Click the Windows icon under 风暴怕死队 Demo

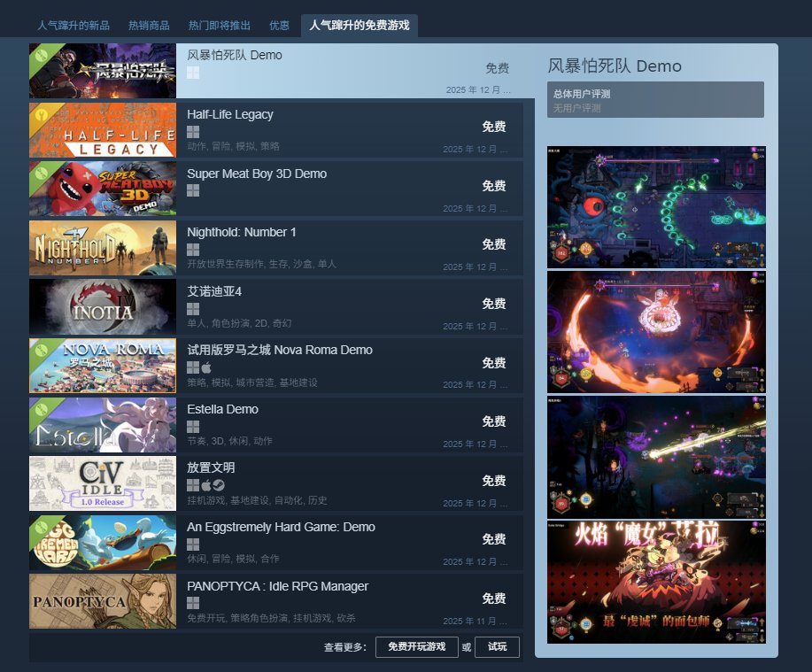point(193,73)
